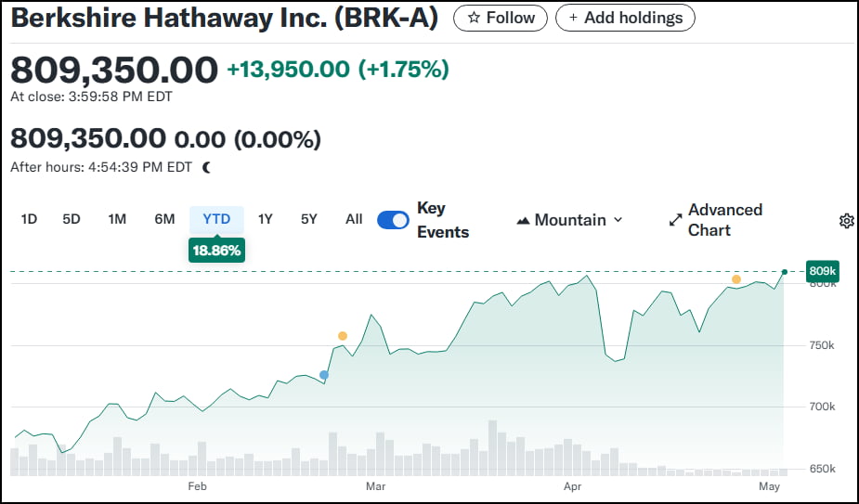Click the chevron beside Mountain

[618, 220]
